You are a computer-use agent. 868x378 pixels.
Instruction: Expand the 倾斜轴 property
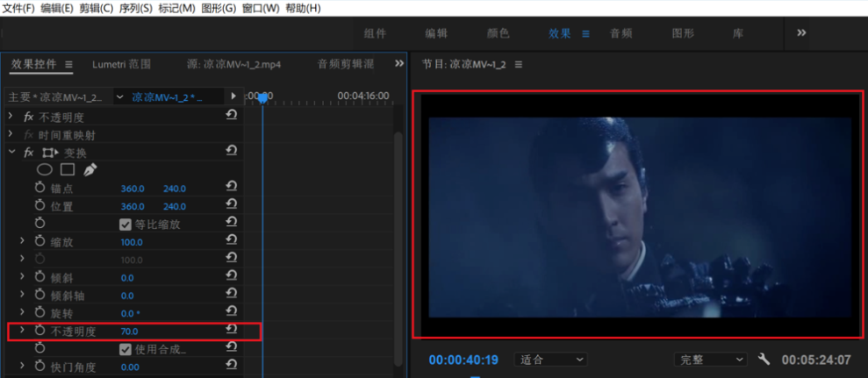point(22,294)
